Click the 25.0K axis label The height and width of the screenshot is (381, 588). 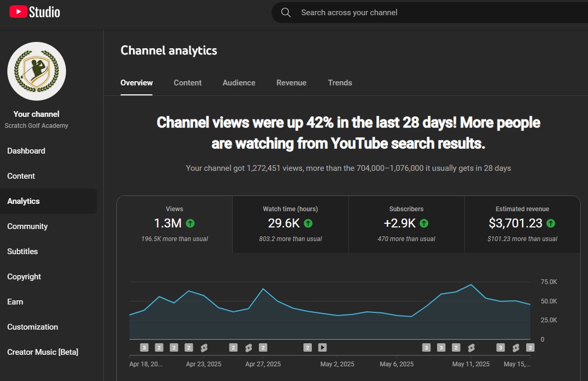point(549,320)
